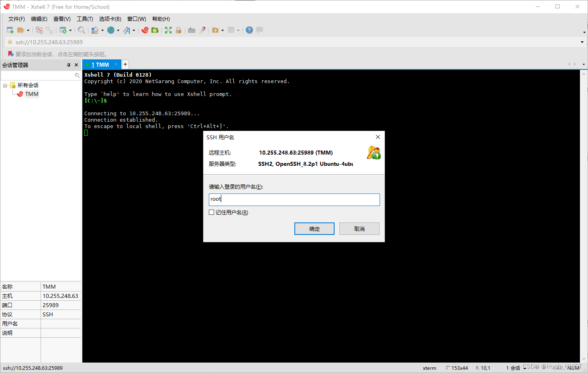Close the session manager panel
The width and height of the screenshot is (588, 373).
click(76, 65)
